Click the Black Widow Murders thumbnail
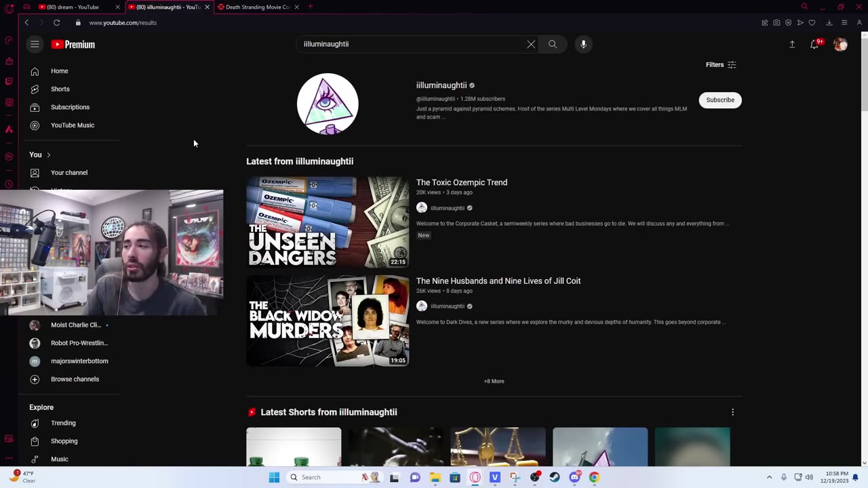 (x=328, y=321)
